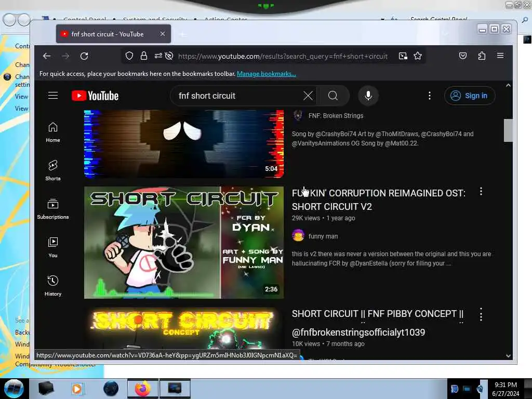Click the FNF: Broken Strings channel avatar
This screenshot has width=532, height=399.
click(298, 115)
